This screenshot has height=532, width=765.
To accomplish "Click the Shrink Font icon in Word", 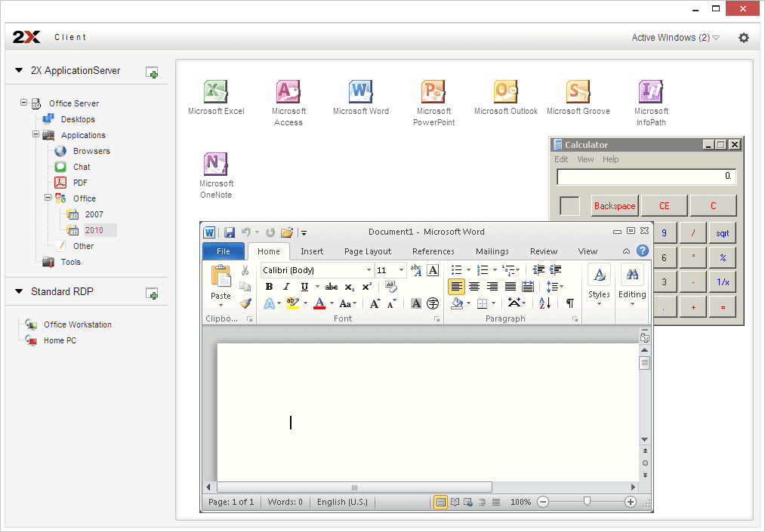I will [392, 304].
